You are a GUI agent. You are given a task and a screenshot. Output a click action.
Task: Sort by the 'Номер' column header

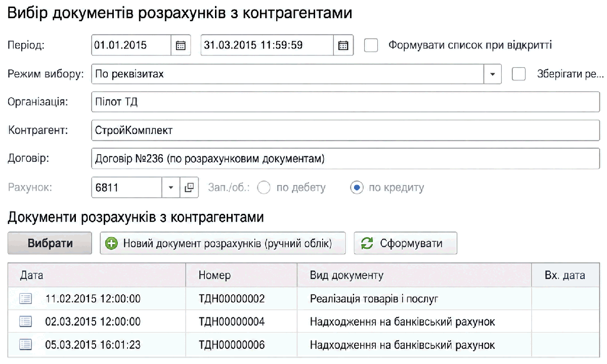pyautogui.click(x=241, y=276)
